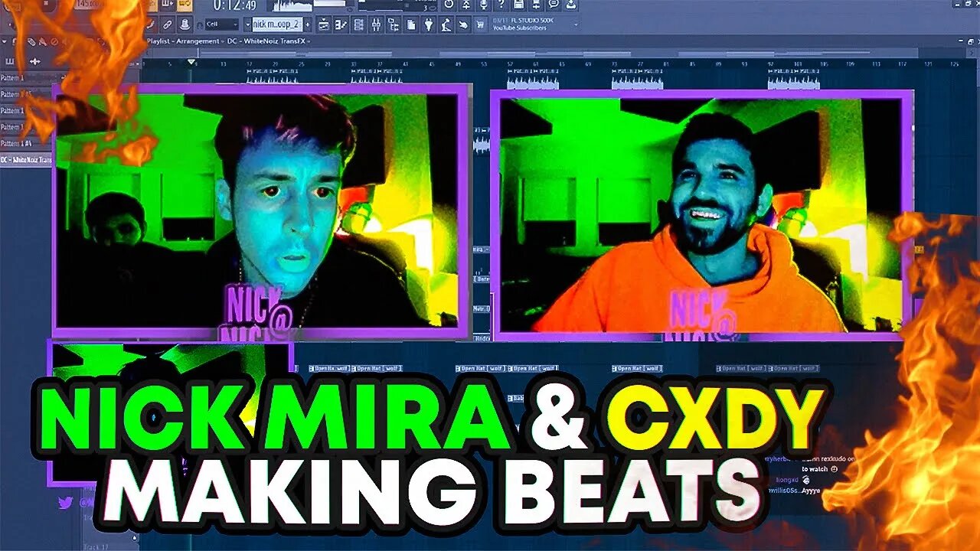Click Playlist - Arrangement title menu

tap(183, 41)
